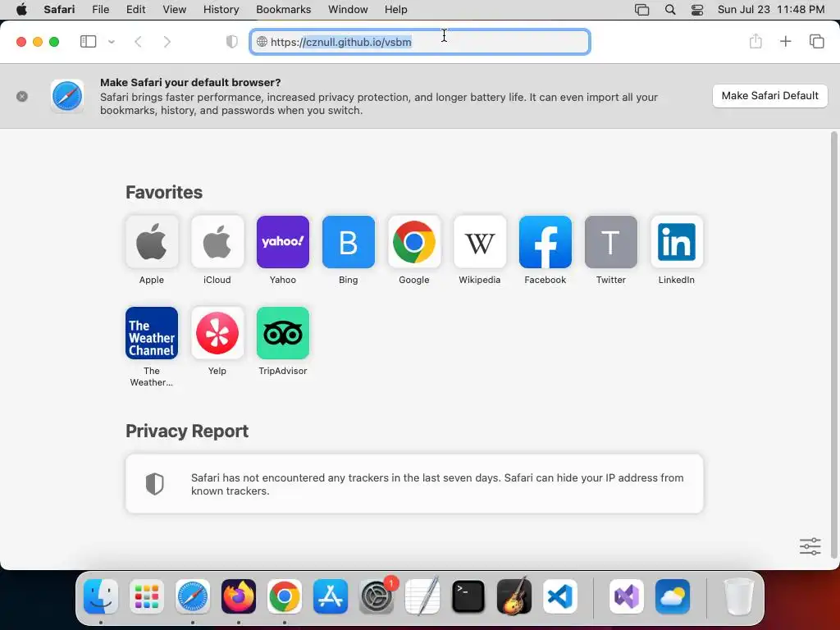Click the Safari address bar URL field
The image size is (840, 630).
tap(420, 42)
